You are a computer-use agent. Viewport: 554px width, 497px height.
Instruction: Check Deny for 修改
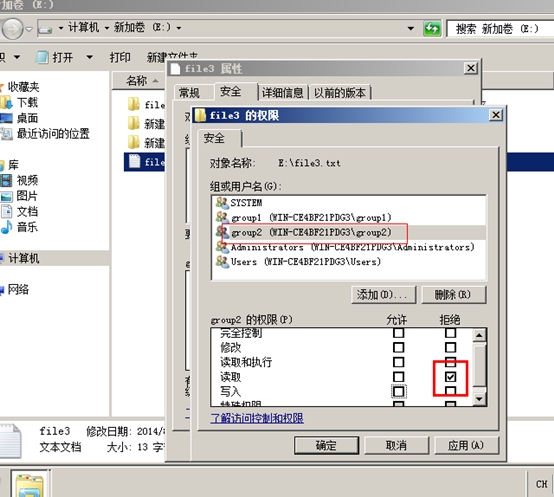pos(450,348)
